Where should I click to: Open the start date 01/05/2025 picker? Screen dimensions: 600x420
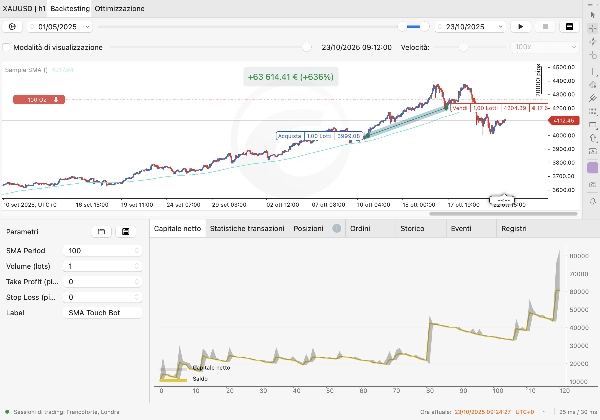click(66, 26)
